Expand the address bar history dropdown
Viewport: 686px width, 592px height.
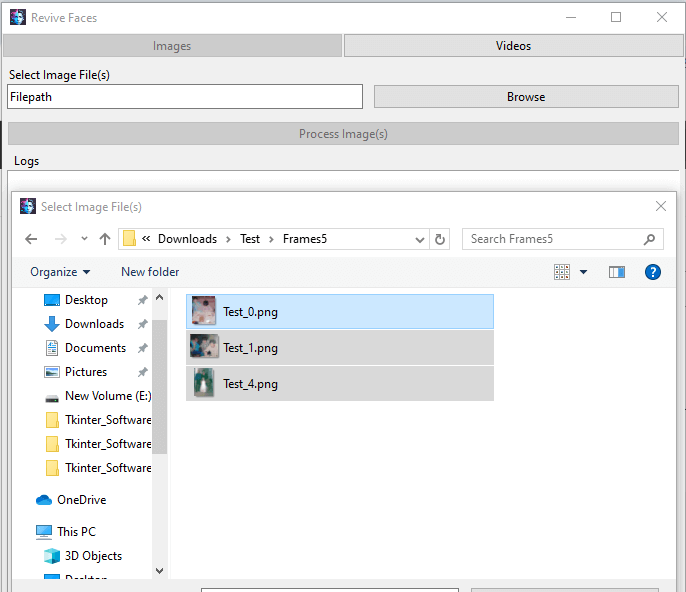(420, 239)
